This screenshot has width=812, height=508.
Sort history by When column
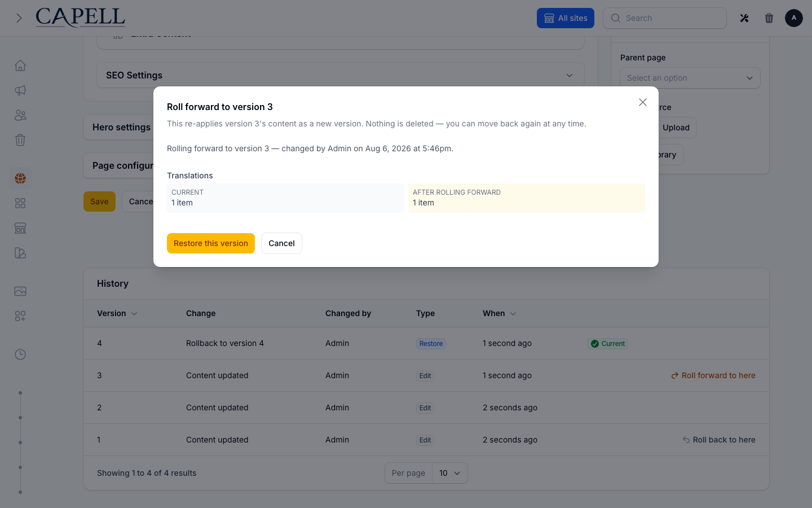pyautogui.click(x=499, y=313)
